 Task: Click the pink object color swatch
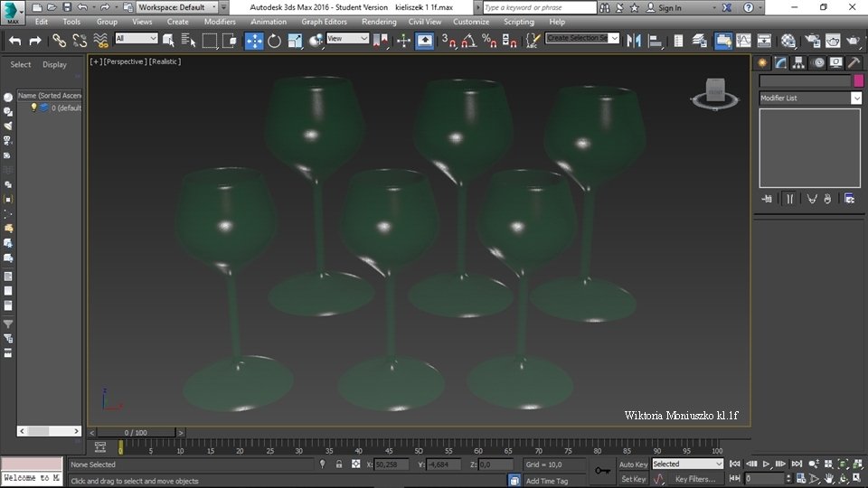click(858, 80)
